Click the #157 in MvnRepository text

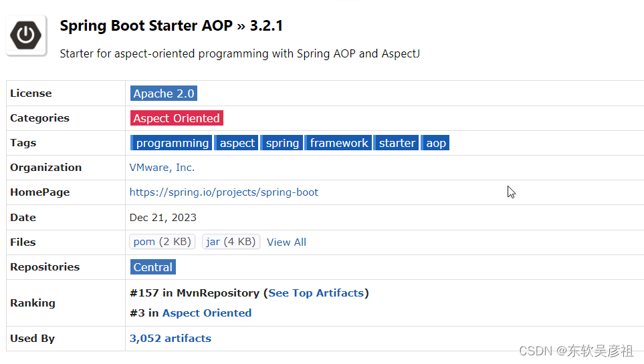coord(195,293)
